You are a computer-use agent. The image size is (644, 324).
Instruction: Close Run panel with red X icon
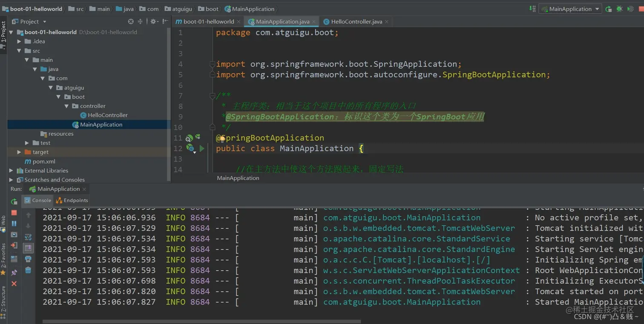click(x=14, y=283)
